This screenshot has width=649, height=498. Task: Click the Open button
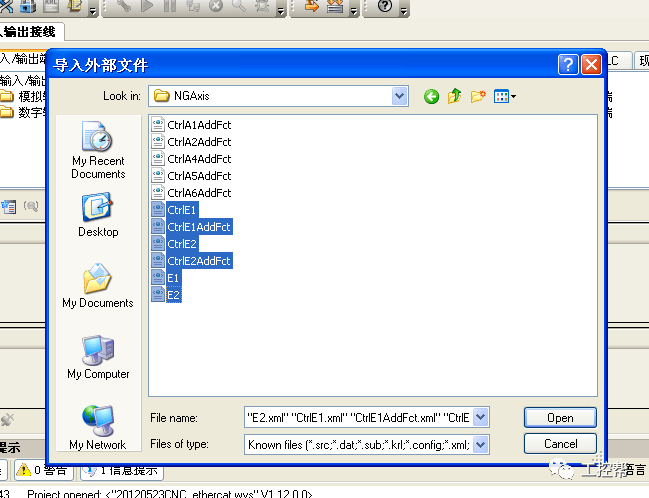[560, 418]
